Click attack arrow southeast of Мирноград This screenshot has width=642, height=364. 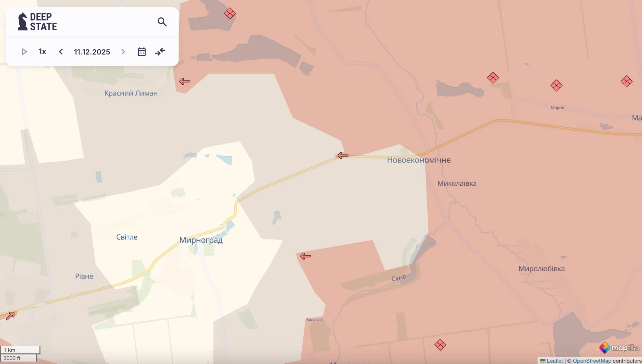pyautogui.click(x=305, y=256)
